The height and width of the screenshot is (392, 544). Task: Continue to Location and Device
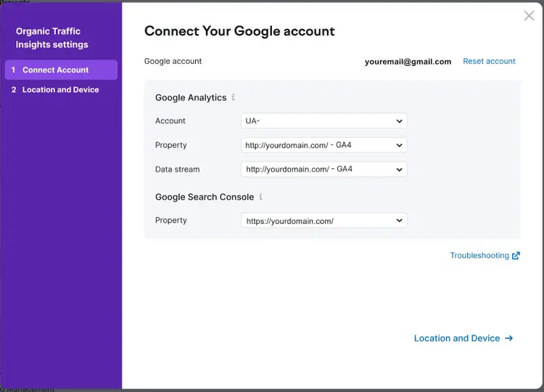tap(463, 338)
